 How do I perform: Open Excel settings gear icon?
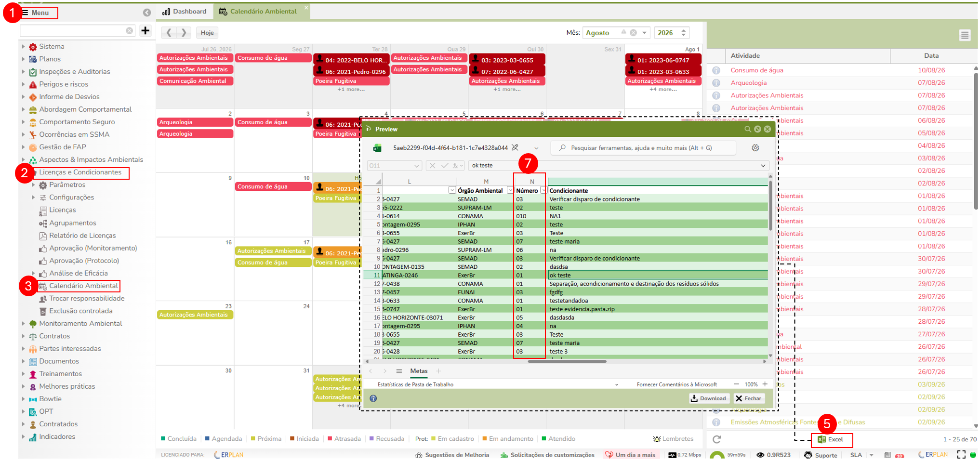click(x=755, y=148)
